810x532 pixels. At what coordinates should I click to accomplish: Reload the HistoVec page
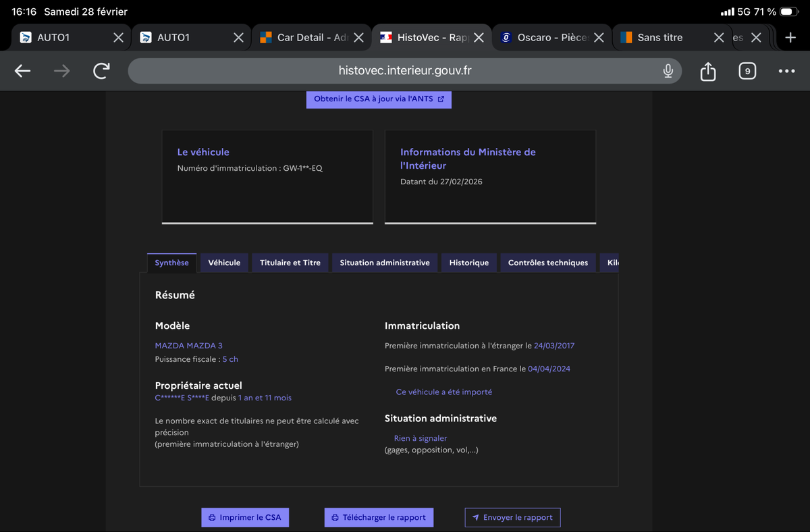(101, 71)
